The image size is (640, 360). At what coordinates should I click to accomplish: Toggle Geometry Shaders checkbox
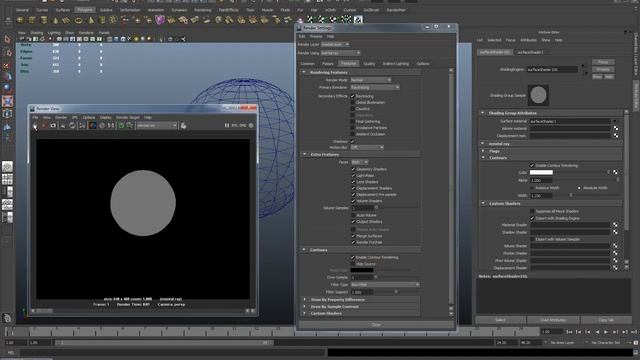pos(353,169)
